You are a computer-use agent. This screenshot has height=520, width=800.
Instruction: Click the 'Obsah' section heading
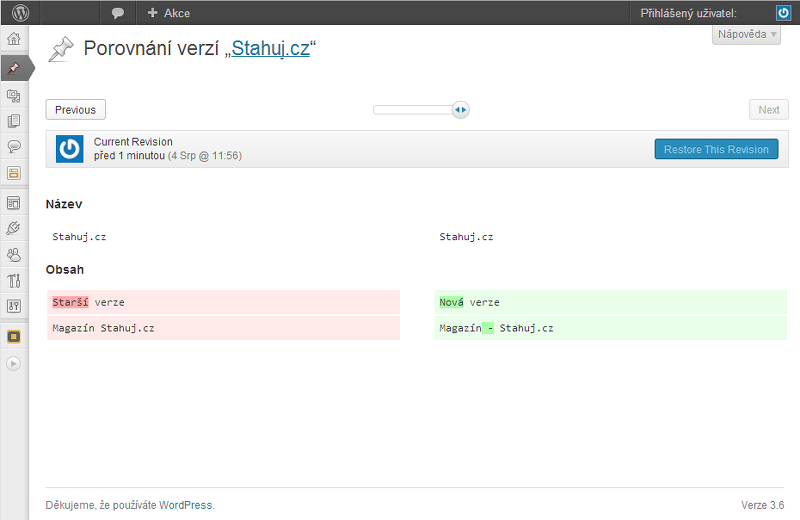pyautogui.click(x=65, y=269)
